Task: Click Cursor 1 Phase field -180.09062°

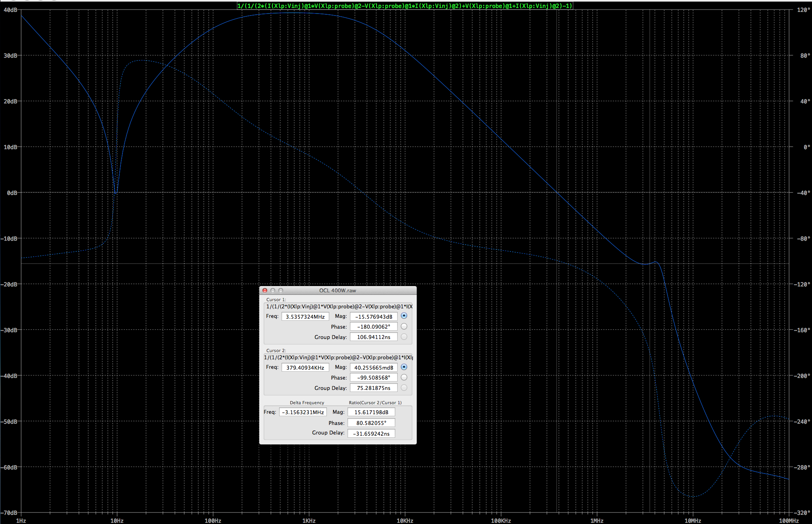Action: pos(373,327)
